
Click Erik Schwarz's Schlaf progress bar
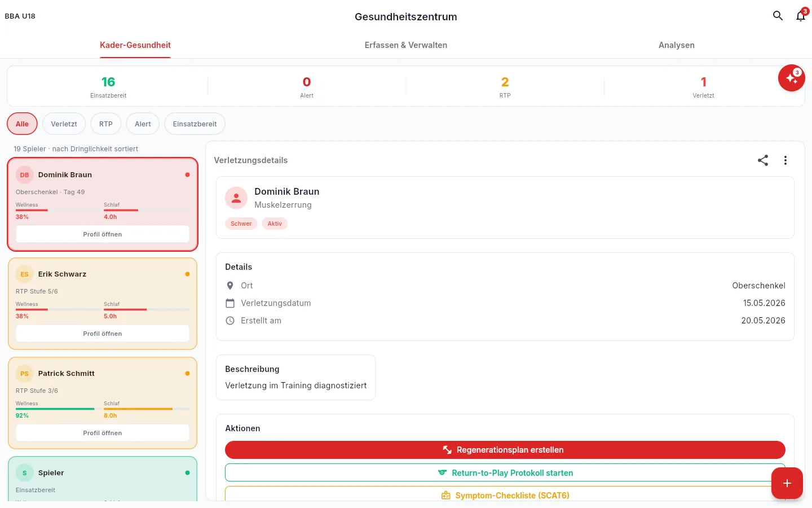pyautogui.click(x=147, y=309)
